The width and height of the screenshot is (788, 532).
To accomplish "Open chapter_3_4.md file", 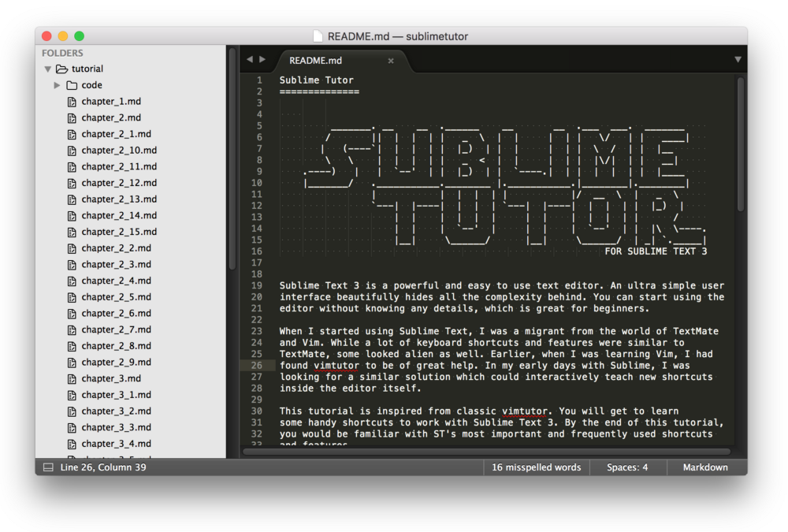I will point(116,444).
